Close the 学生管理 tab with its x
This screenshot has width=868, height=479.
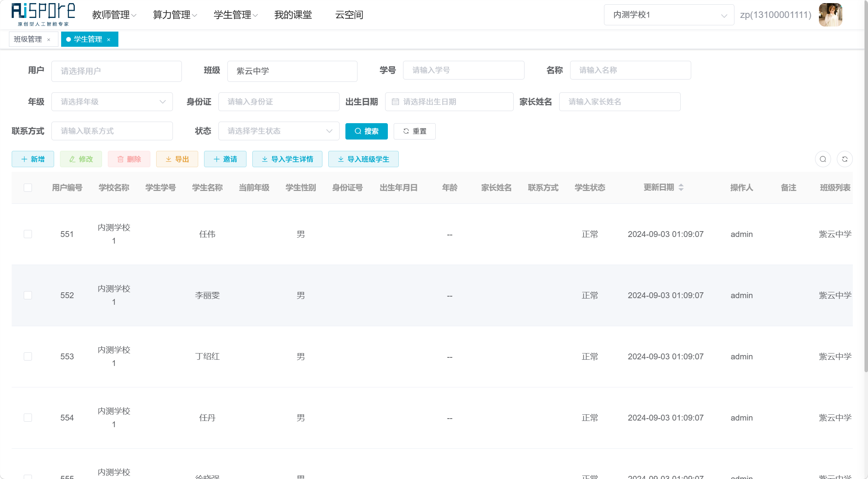[x=109, y=39]
